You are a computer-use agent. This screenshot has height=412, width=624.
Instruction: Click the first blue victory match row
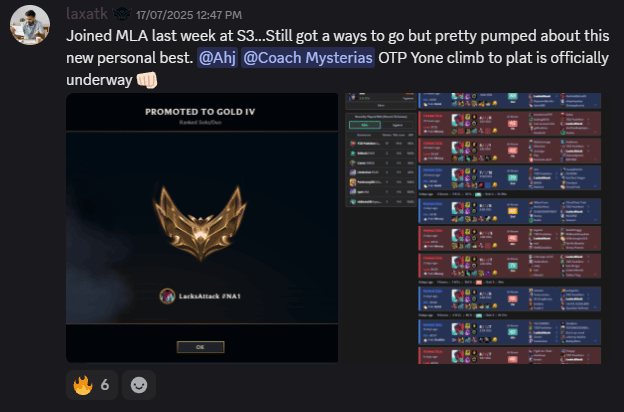[509, 101]
